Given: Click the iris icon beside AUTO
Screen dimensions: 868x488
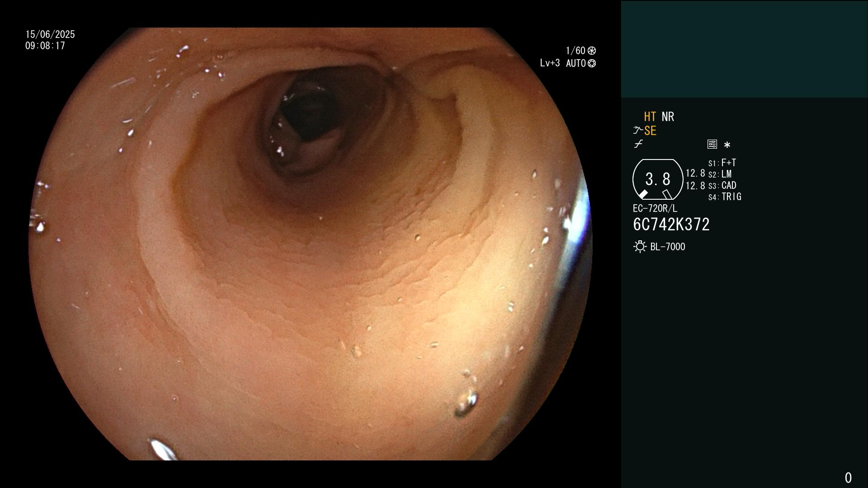Looking at the screenshot, I should 592,63.
